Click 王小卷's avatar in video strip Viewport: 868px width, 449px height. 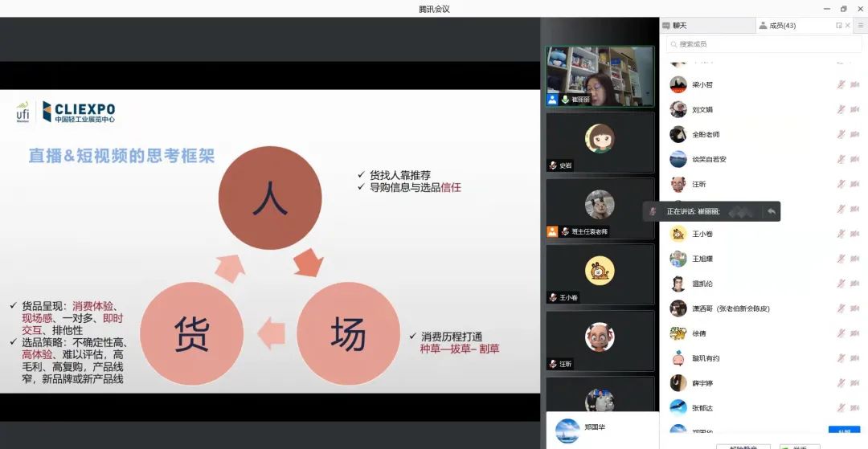600,271
